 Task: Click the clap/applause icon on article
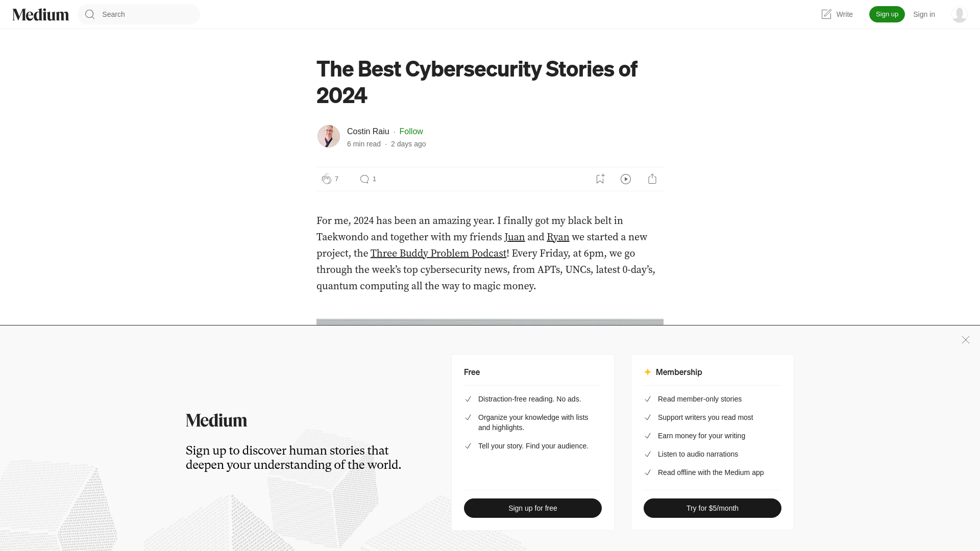pos(327,179)
